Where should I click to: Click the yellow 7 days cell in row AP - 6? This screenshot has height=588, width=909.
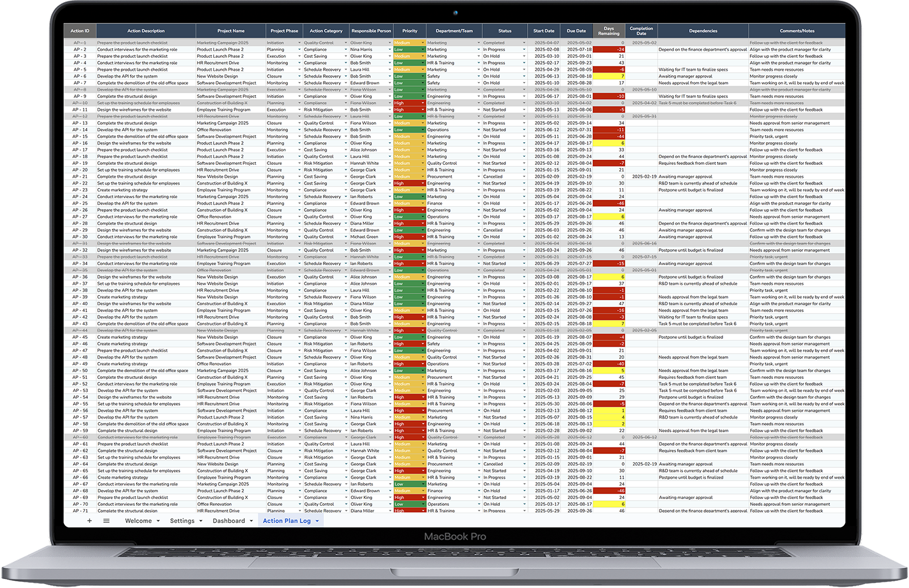pyautogui.click(x=609, y=76)
